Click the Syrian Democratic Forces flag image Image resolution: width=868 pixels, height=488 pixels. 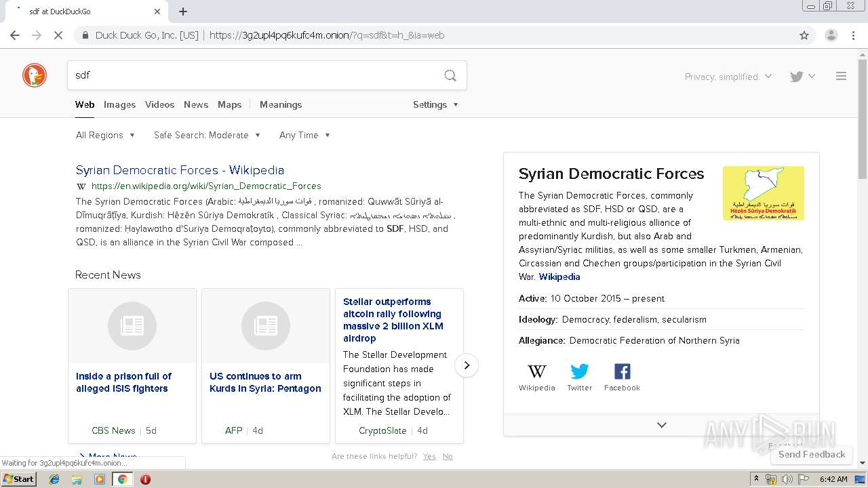764,193
